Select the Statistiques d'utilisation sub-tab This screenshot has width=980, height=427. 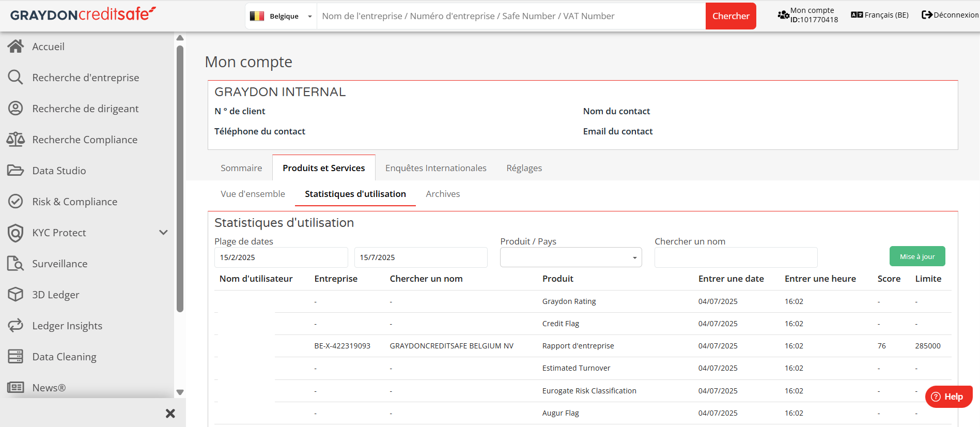click(355, 194)
